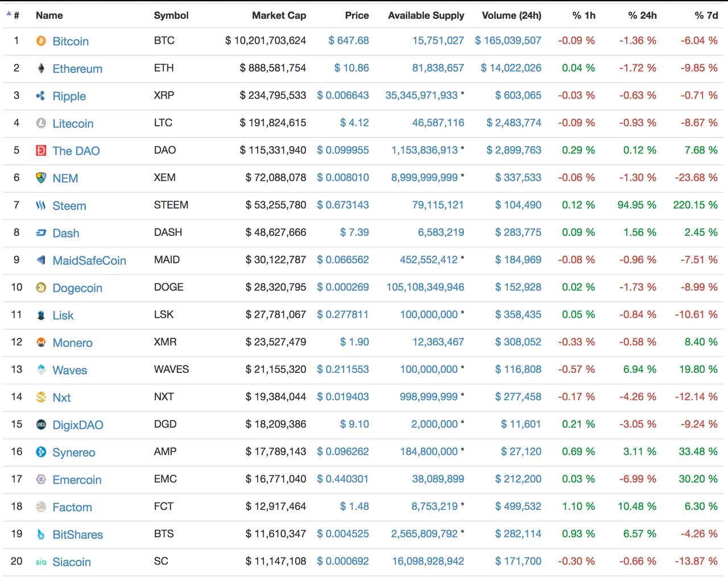
Task: Sort by Available Supply column header
Action: click(x=426, y=15)
